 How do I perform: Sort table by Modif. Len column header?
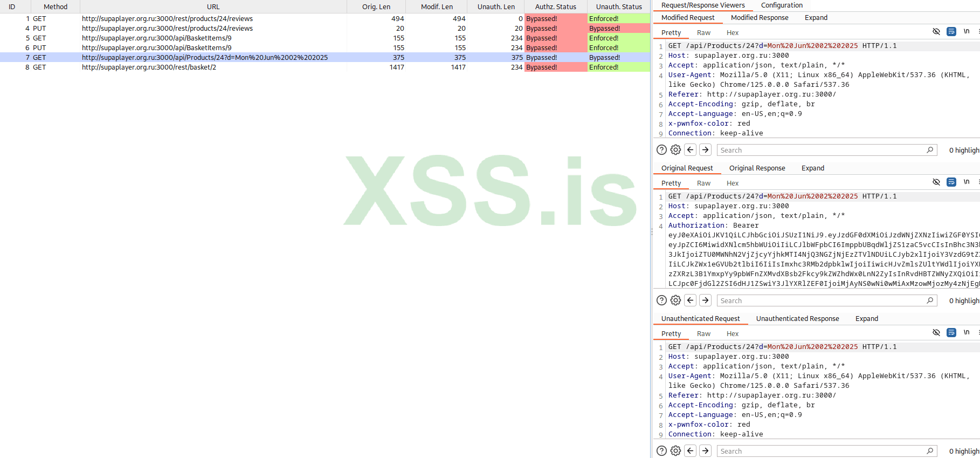pyautogui.click(x=437, y=6)
